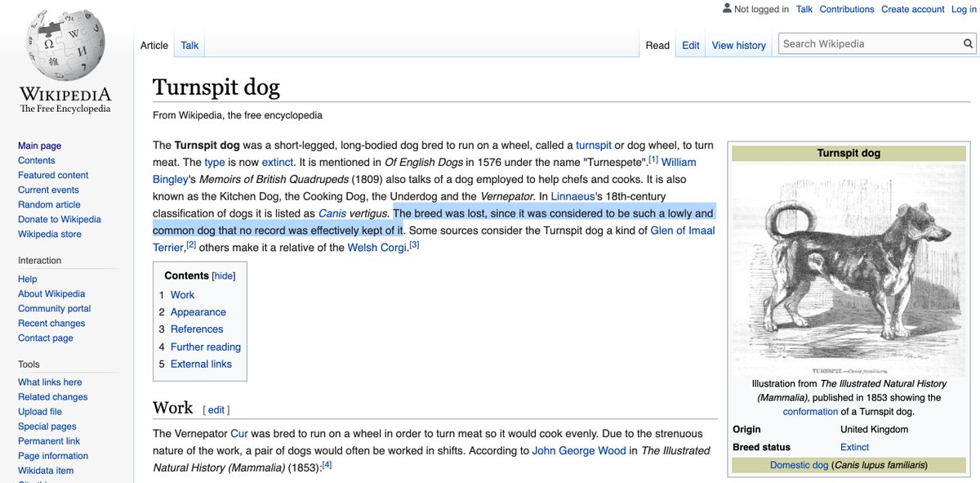The width and height of the screenshot is (980, 483).
Task: Click the edit link beside Work heading
Action: [x=216, y=410]
